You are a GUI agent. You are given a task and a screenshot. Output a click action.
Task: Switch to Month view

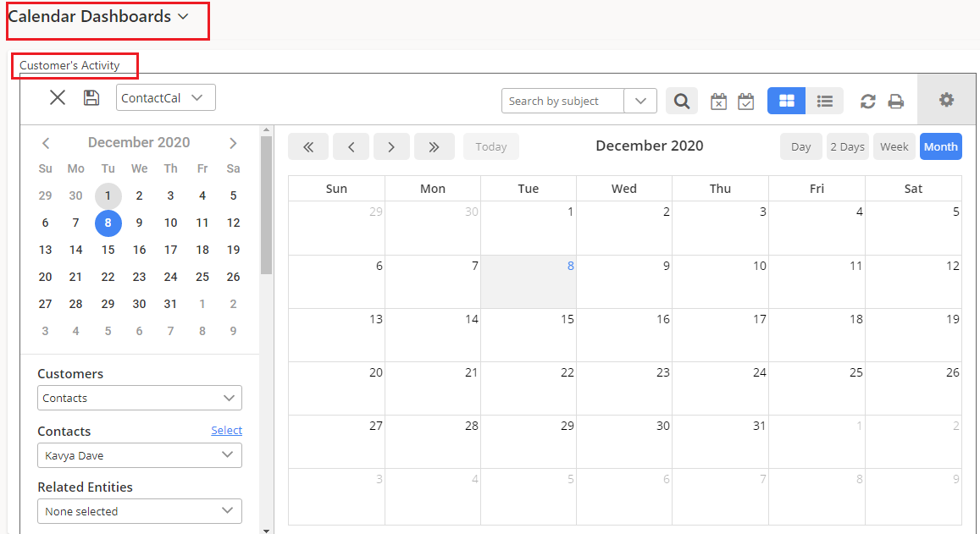[941, 146]
